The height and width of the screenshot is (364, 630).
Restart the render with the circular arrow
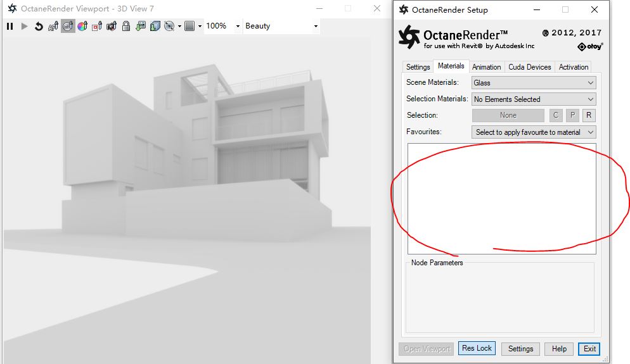pyautogui.click(x=39, y=27)
